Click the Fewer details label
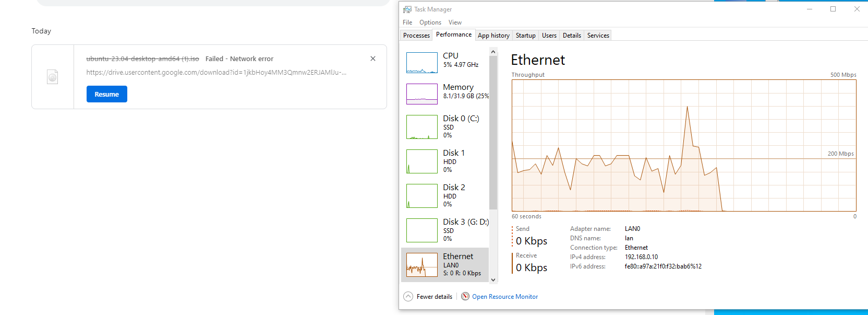 pos(434,297)
